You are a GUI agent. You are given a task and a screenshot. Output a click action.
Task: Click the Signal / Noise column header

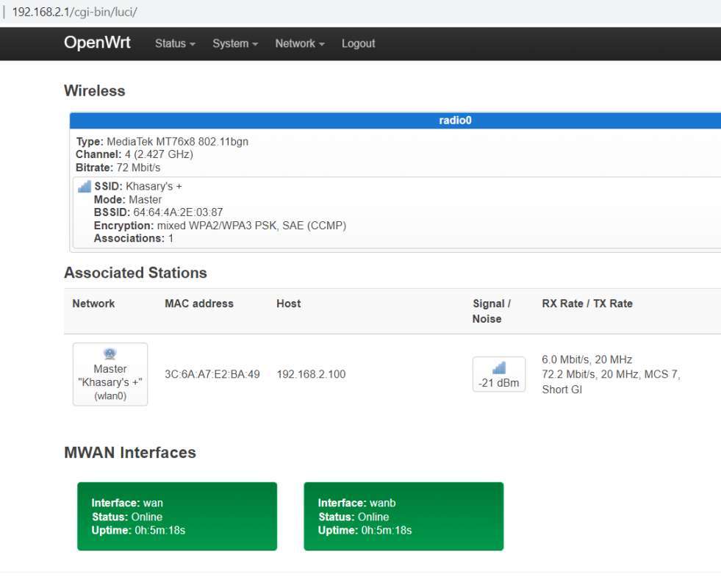click(491, 311)
